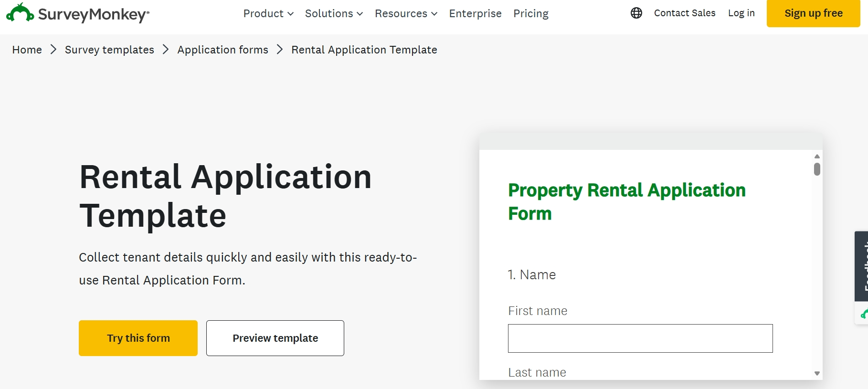Click Contact Sales link
Viewport: 868px width, 389px height.
tap(685, 13)
